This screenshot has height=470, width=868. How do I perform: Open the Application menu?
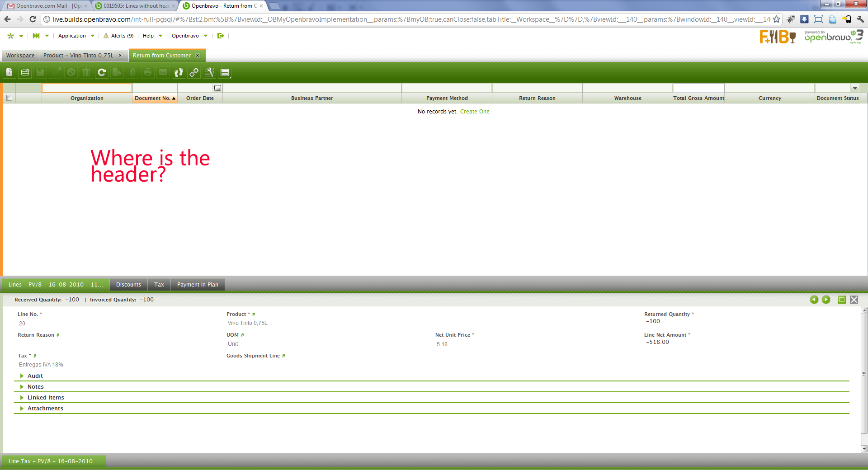coord(72,36)
